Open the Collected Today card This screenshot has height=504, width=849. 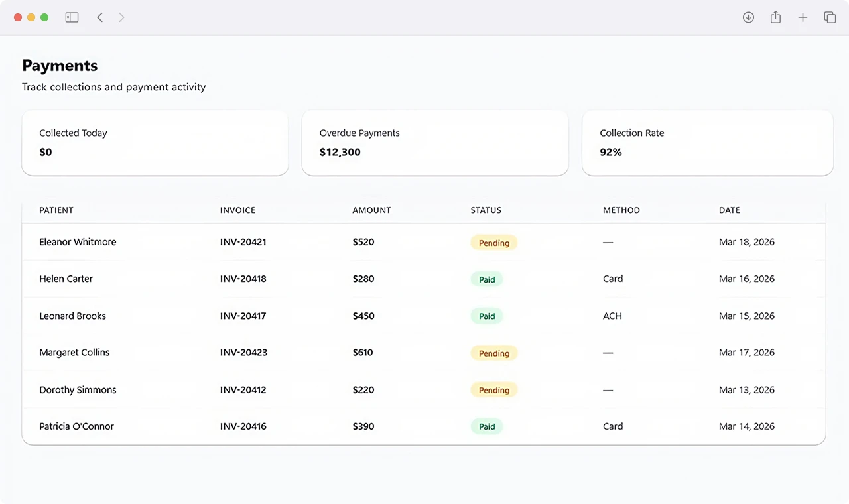tap(155, 143)
